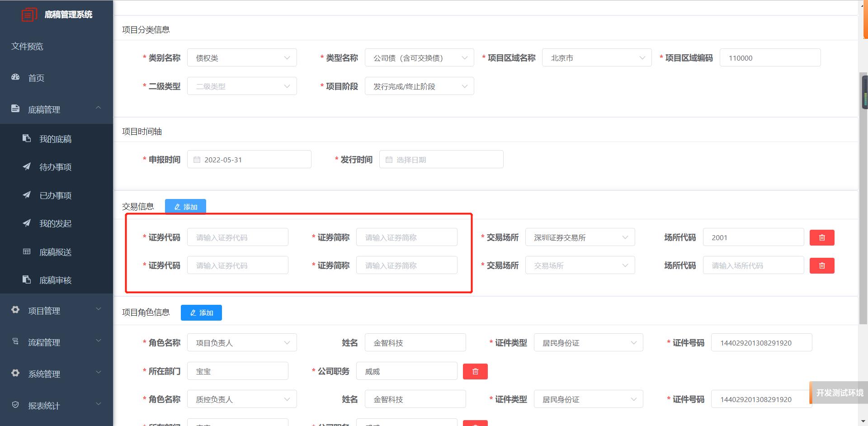Open the 深圳证券交易所 exchange dropdown
Screen dimensions: 868x426
point(580,237)
